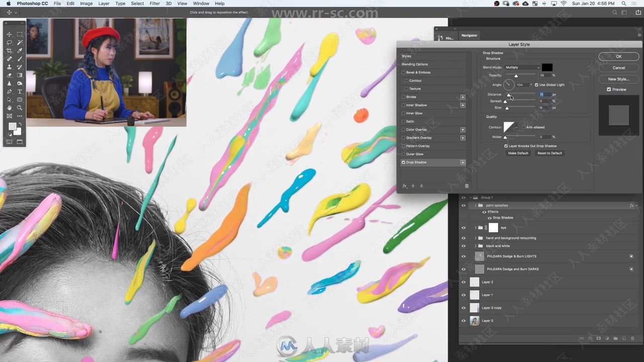Enable the Bevel & Emboss checkbox
The height and width of the screenshot is (362, 644).
pos(404,72)
